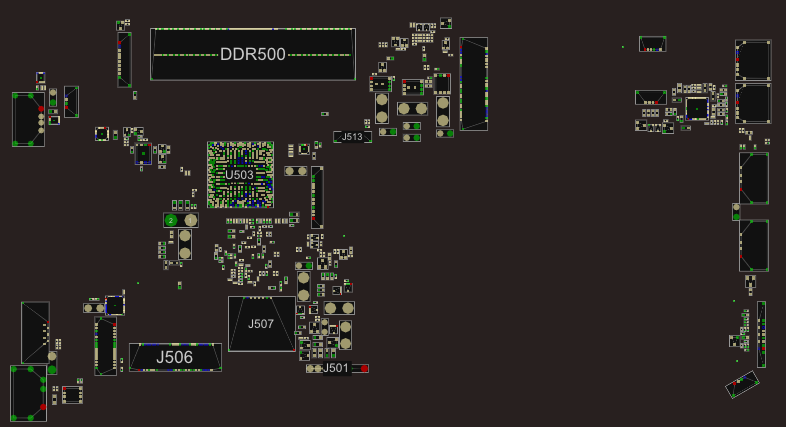The width and height of the screenshot is (786, 427).
Task: Select the DDR500 memory slot
Action: tap(253, 54)
